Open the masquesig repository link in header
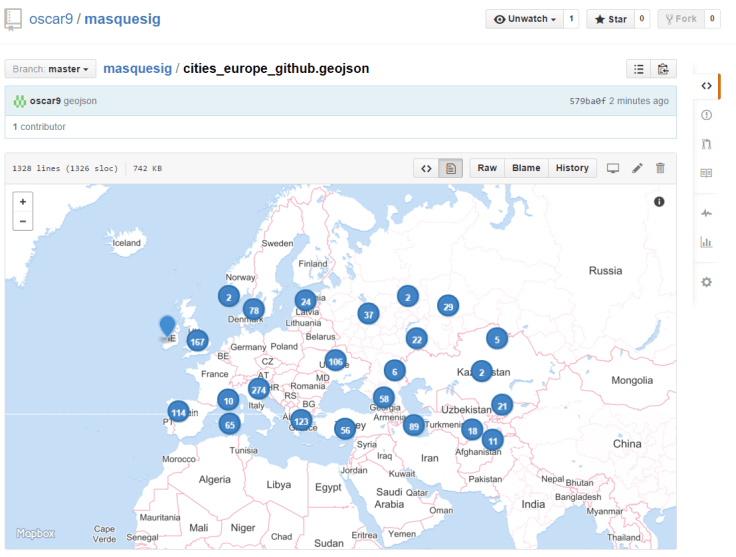The image size is (736, 557). 122,19
